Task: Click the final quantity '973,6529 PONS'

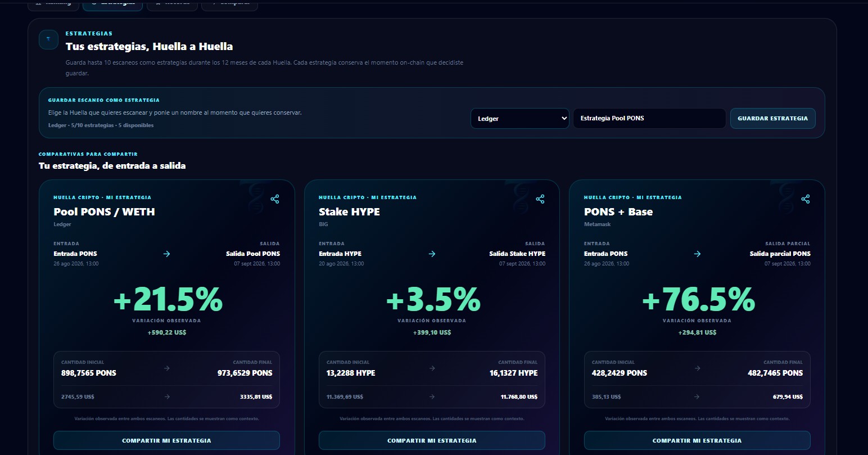Action: coord(245,373)
